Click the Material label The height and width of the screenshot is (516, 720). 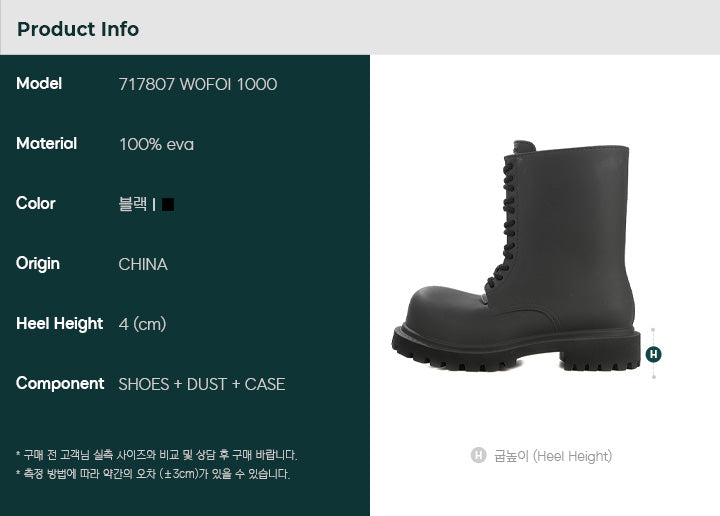[x=46, y=143]
